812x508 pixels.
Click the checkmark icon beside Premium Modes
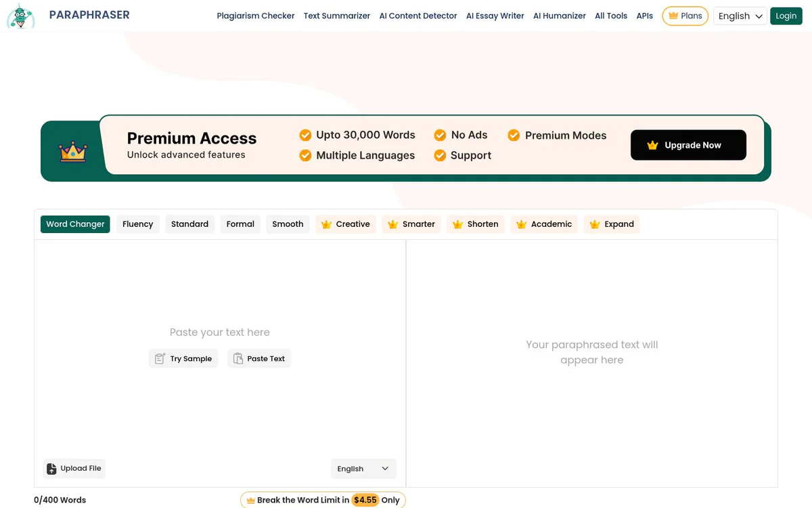[x=514, y=135]
